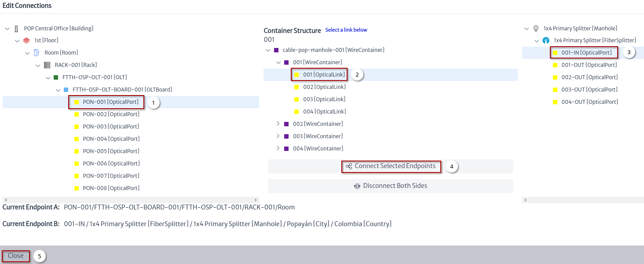644x264 pixels.
Task: Collapse the 1st [Floor] node
Action: coord(17,40)
